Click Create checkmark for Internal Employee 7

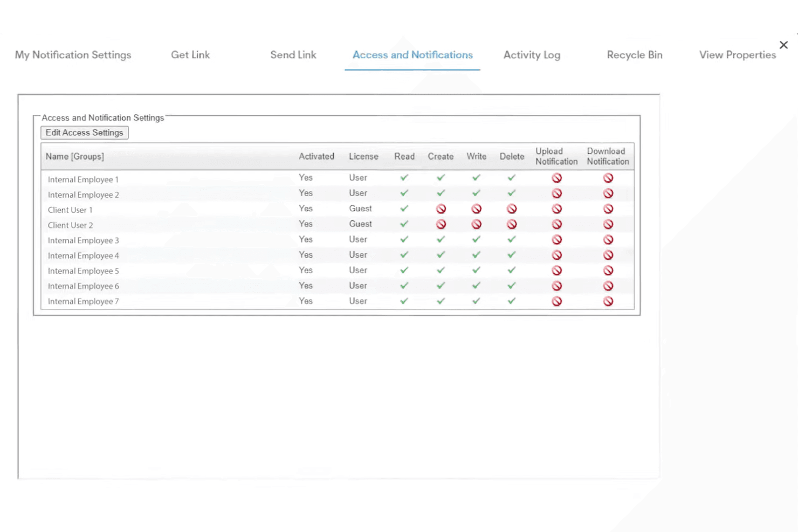point(441,301)
